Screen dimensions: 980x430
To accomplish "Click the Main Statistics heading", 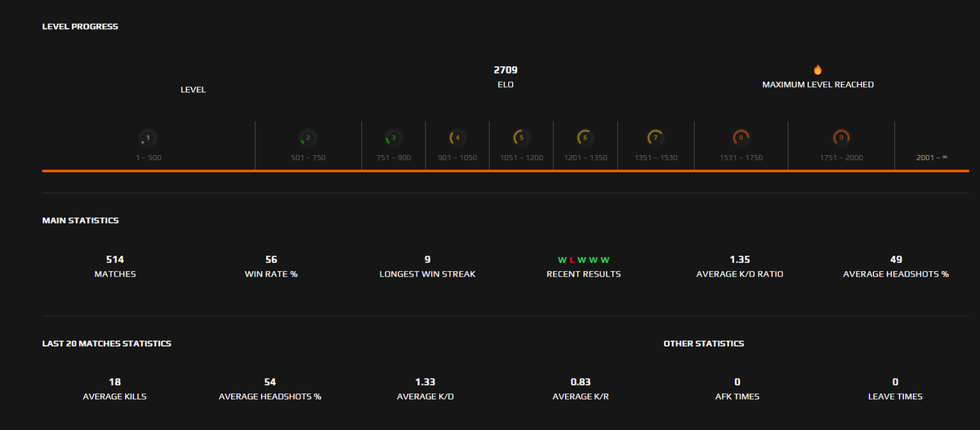I will point(80,220).
